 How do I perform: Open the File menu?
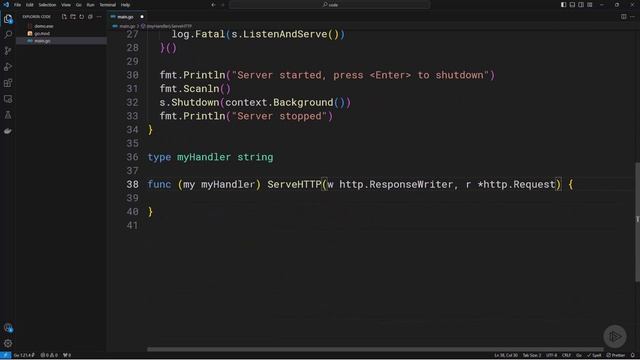[17, 5]
